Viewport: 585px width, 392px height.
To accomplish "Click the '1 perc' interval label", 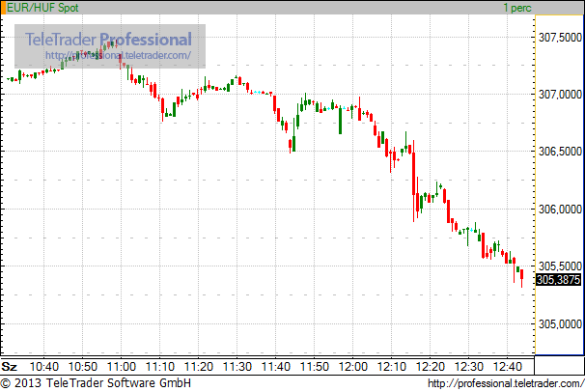I will (x=517, y=8).
